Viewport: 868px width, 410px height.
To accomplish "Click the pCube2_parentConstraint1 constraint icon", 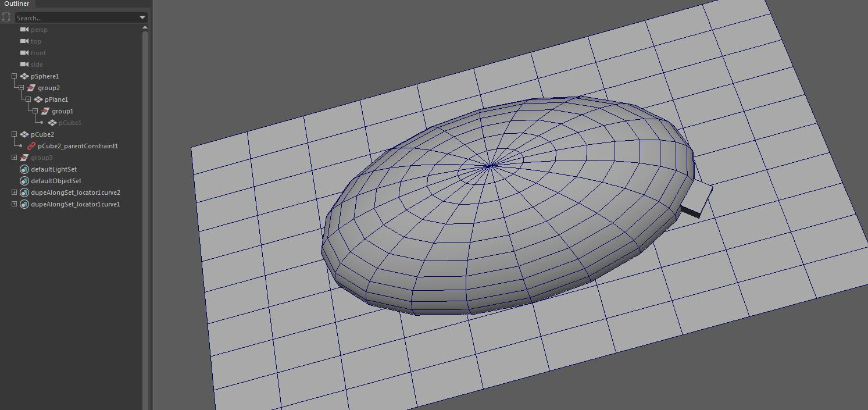I will 30,145.
